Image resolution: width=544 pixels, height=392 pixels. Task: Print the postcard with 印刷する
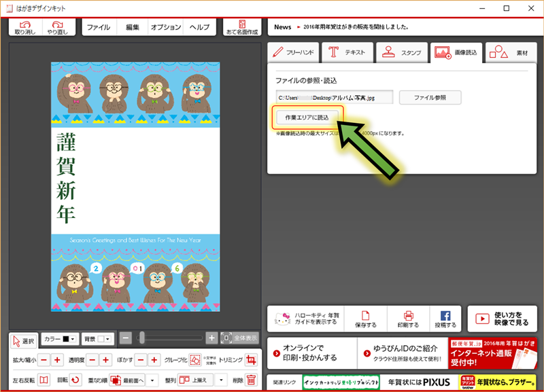pos(409,319)
